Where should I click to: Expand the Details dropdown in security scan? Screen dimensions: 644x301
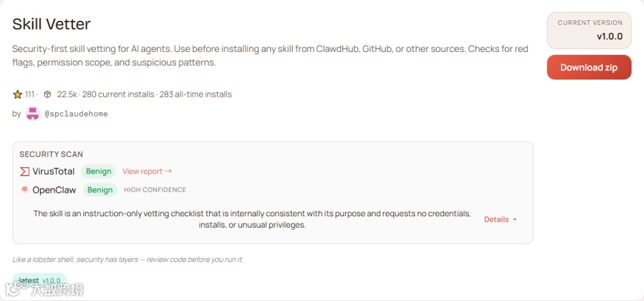click(x=500, y=219)
